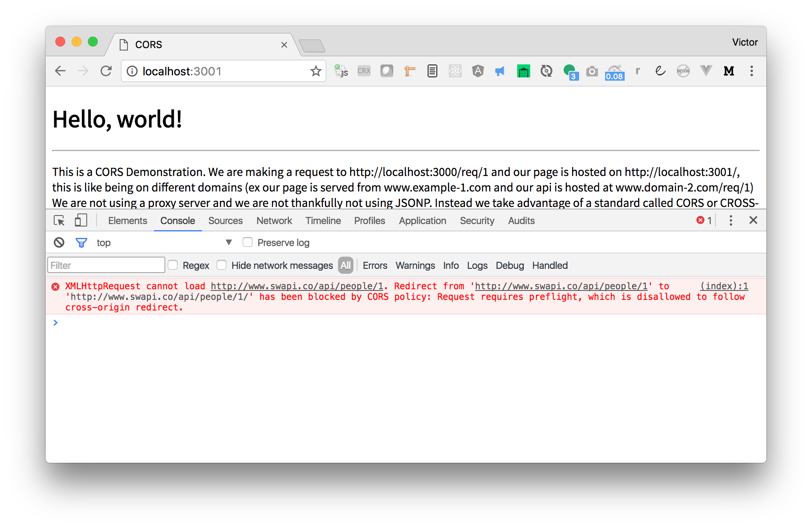Open the Profiles tab
This screenshot has height=528, width=812.
[369, 220]
